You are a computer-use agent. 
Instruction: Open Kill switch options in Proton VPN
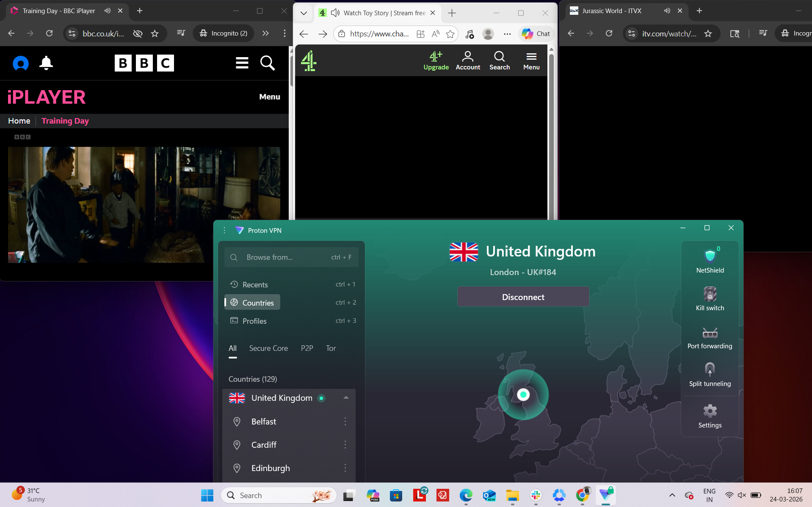[x=710, y=297]
